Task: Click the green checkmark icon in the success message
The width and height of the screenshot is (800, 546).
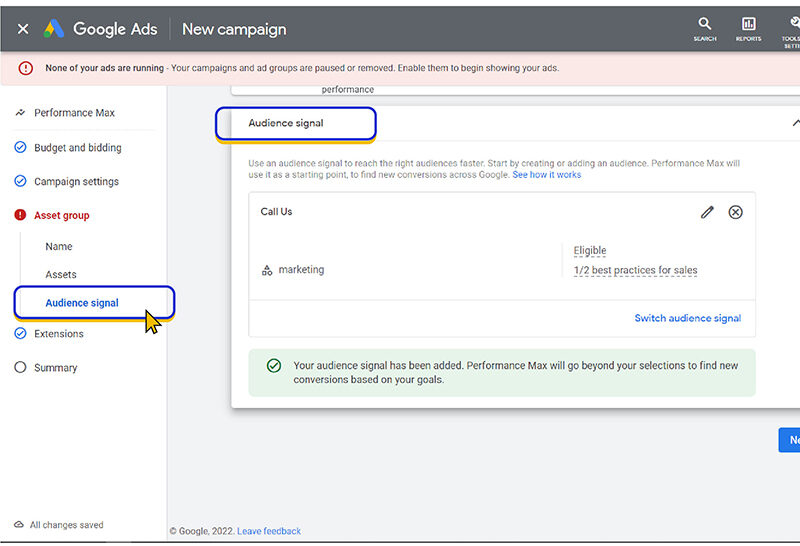Action: [274, 365]
